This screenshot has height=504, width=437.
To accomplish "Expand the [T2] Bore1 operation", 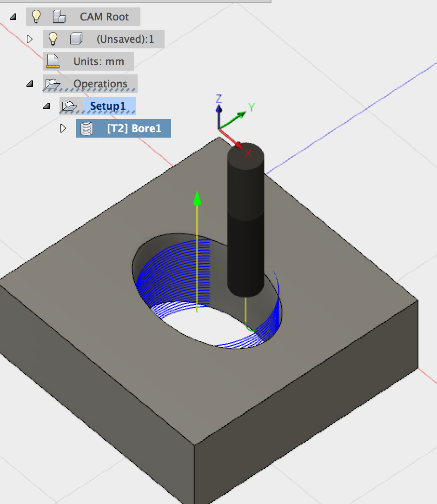I will click(x=63, y=128).
